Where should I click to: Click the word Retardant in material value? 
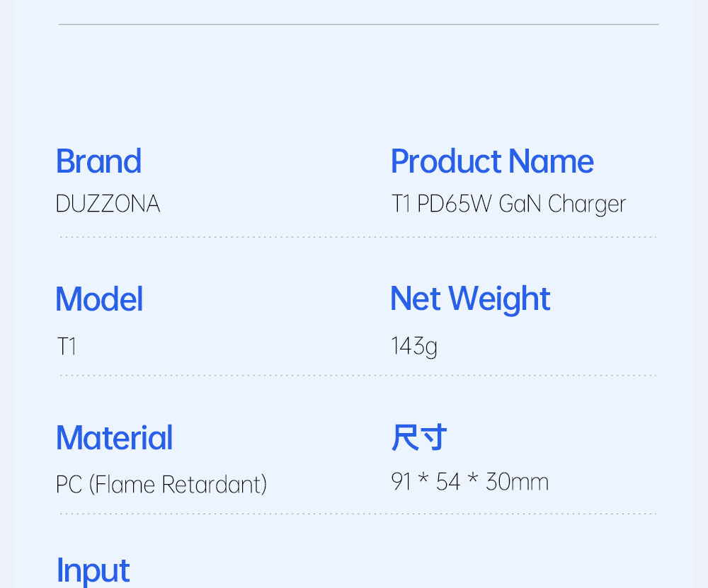[x=214, y=485]
